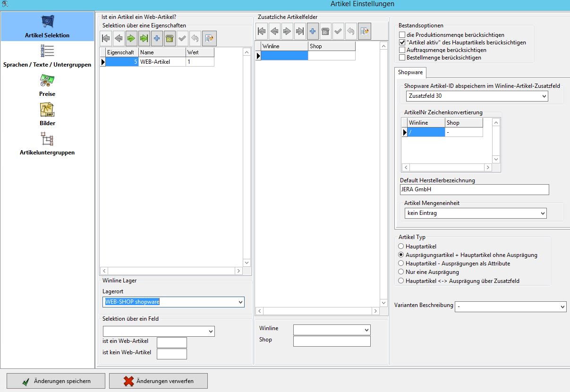
Task: Edit record in Zusatzliche Artikelfelder toolbar
Action: tap(365, 32)
